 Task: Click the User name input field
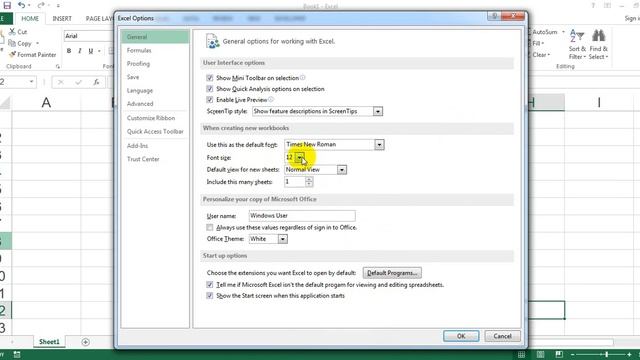coord(302,216)
